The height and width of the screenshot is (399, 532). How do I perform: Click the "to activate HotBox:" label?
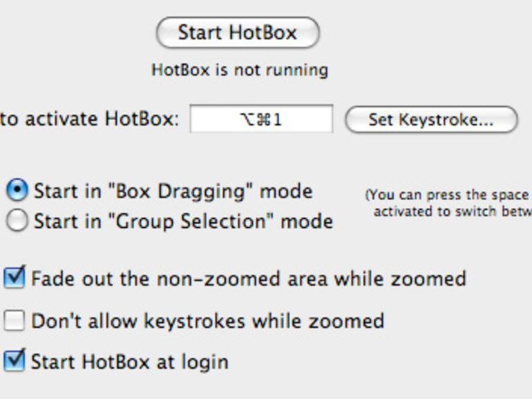coord(89,119)
